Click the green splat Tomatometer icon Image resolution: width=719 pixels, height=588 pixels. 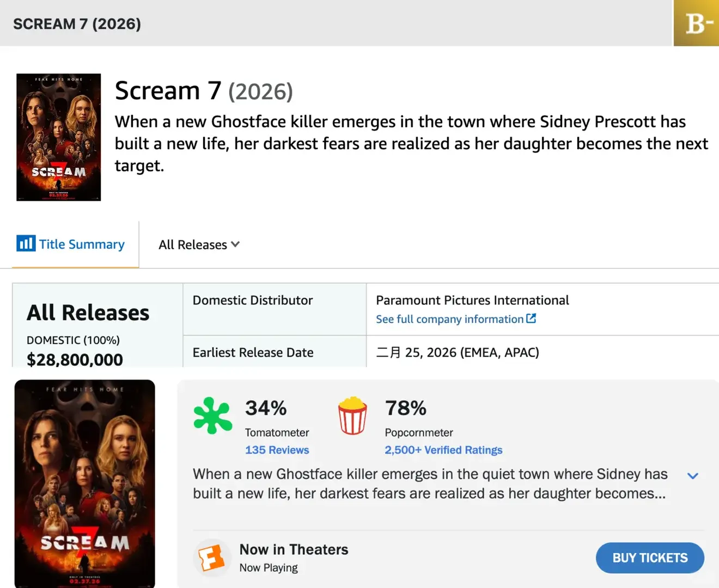pos(212,415)
